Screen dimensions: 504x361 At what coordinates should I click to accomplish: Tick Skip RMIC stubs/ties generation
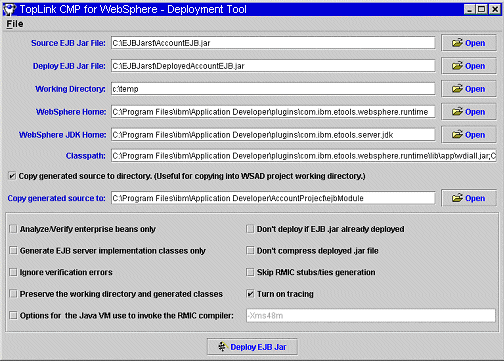tap(250, 272)
